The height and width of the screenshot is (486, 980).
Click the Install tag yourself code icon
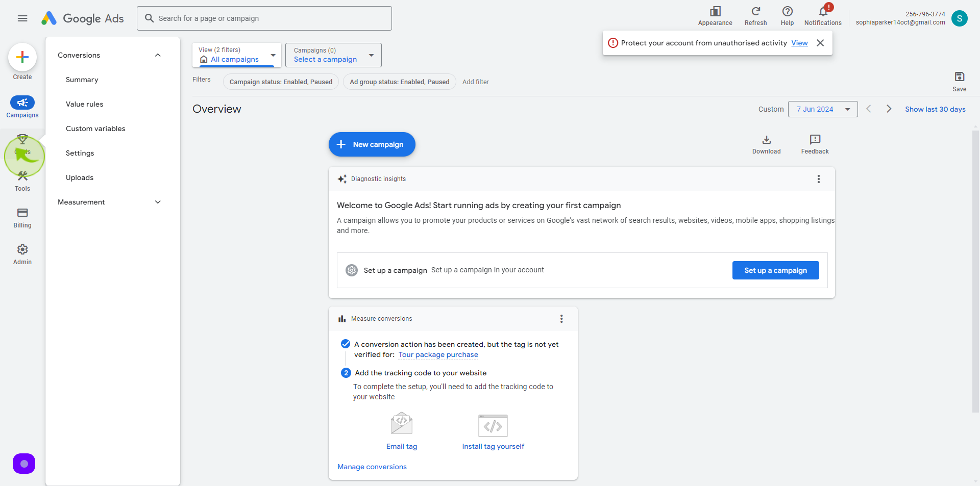click(493, 425)
